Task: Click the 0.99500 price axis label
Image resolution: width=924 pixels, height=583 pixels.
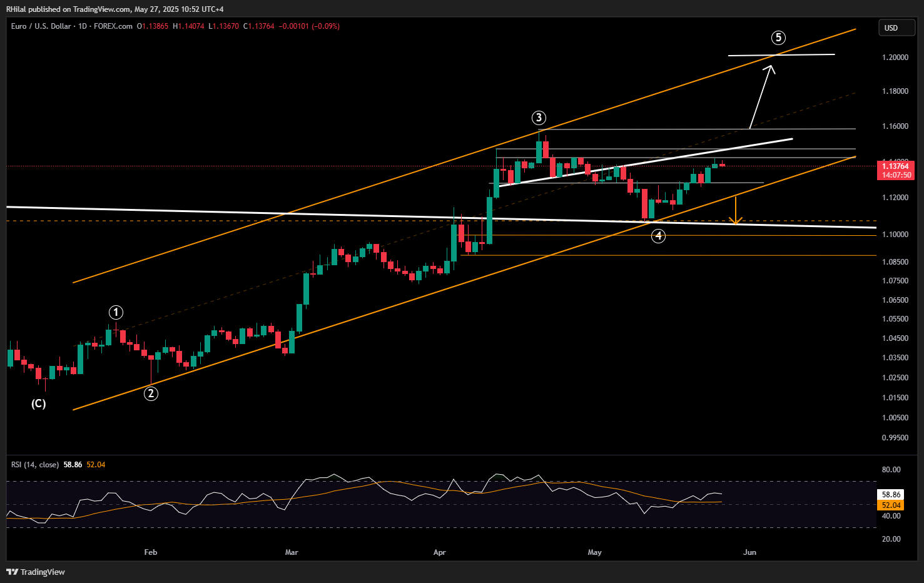Action: 895,438
